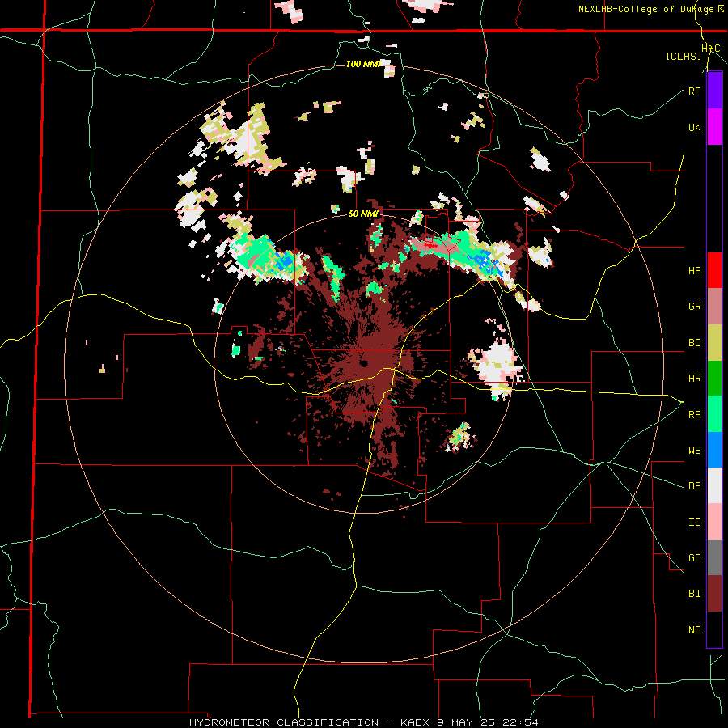The image size is (728, 728).
Task: Click the RF legend label text
Action: coord(694,91)
